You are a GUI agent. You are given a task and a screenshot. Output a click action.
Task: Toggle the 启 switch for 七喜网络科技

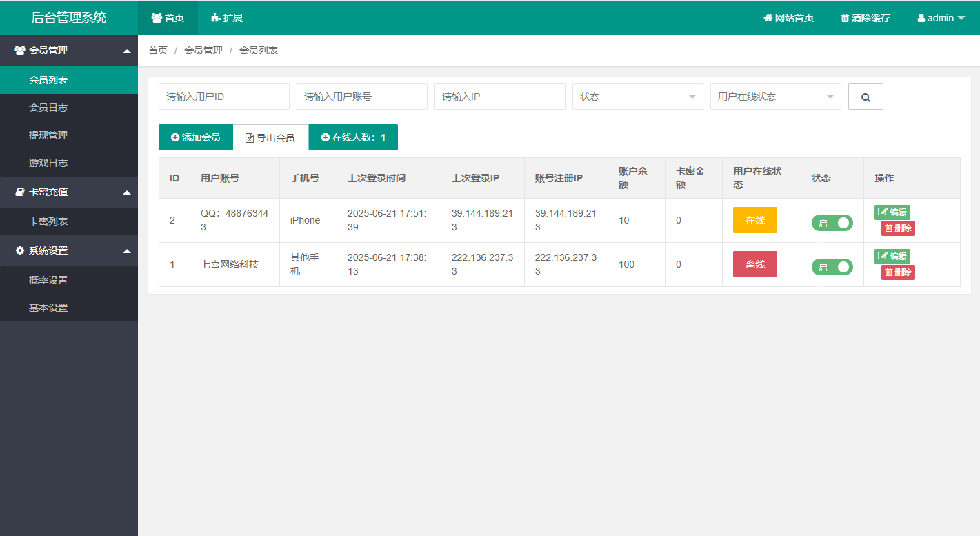point(832,267)
